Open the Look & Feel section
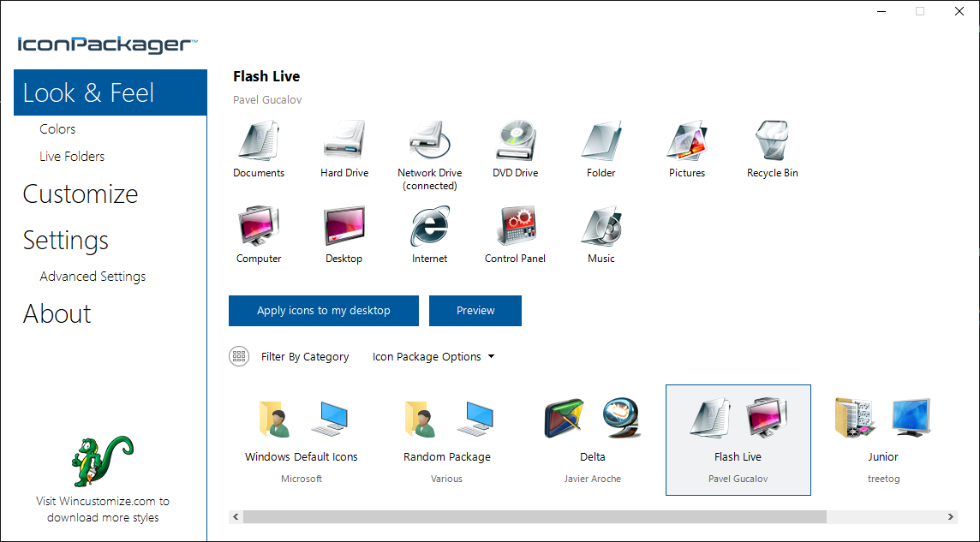The image size is (980, 542). [110, 92]
